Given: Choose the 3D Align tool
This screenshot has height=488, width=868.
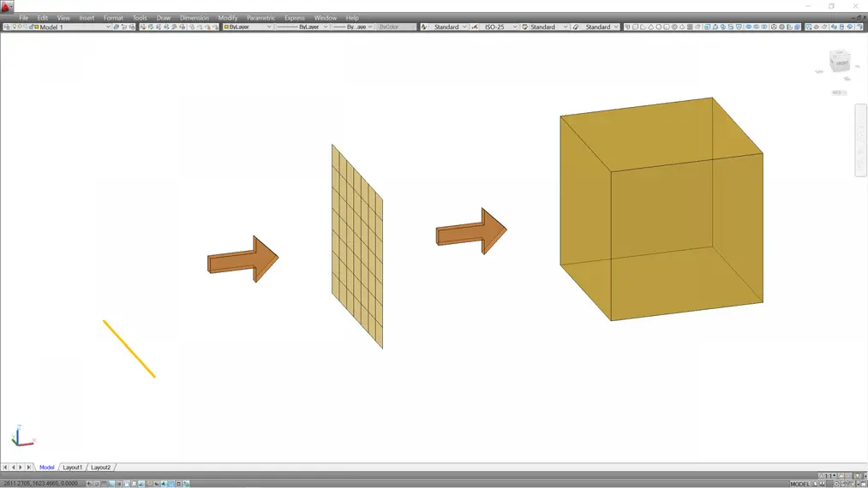Looking at the screenshot, I should point(789,27).
